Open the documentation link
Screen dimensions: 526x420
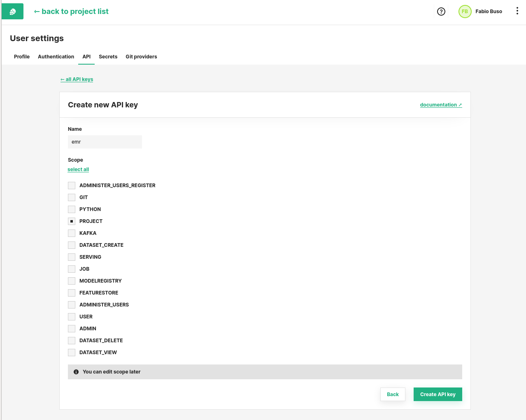point(441,104)
